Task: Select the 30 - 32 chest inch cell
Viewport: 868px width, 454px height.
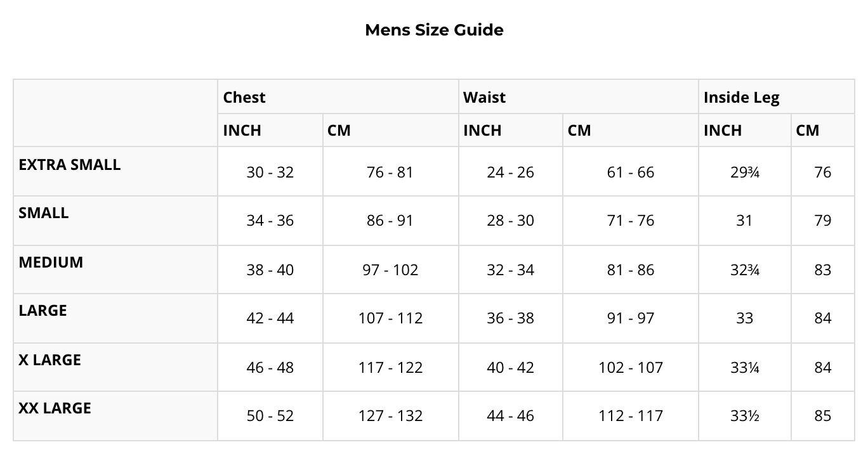Action: point(270,172)
